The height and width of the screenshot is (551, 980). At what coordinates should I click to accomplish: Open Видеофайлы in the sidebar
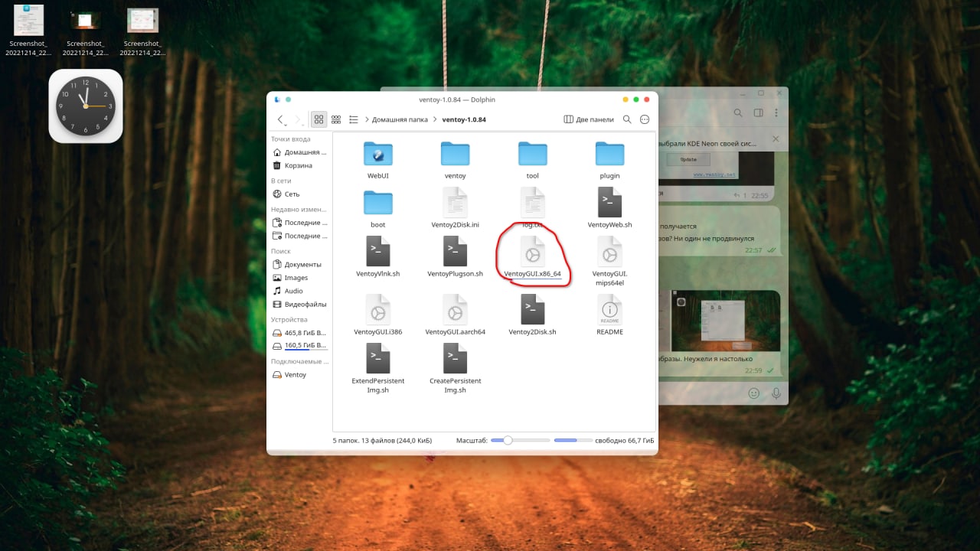click(299, 305)
